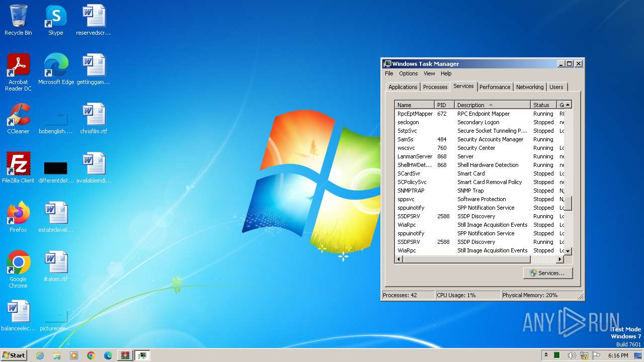Select the Microsoft Edge desktop shortcut
Image resolution: width=644 pixels, height=362 pixels.
[x=56, y=69]
